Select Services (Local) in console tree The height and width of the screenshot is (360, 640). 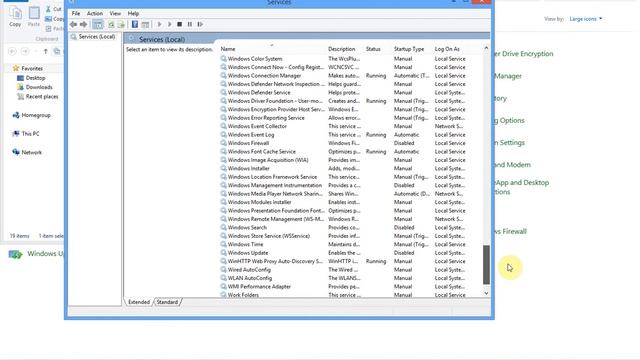[x=97, y=37]
